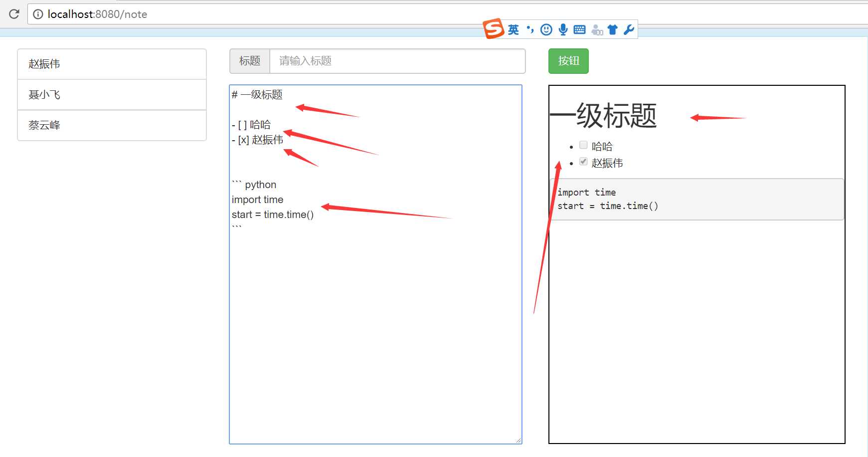The image size is (868, 457).
Task: Click the '``` python' line in the editor
Action: (x=254, y=185)
